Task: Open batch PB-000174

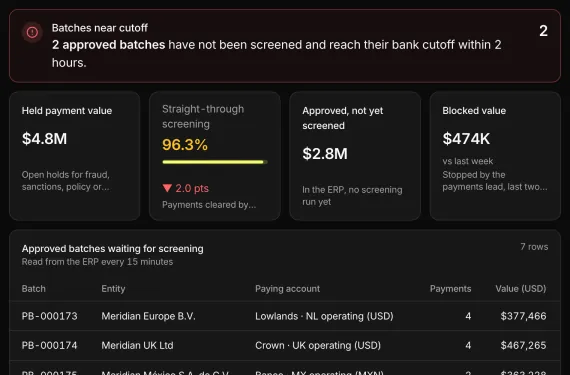Action: (49, 345)
